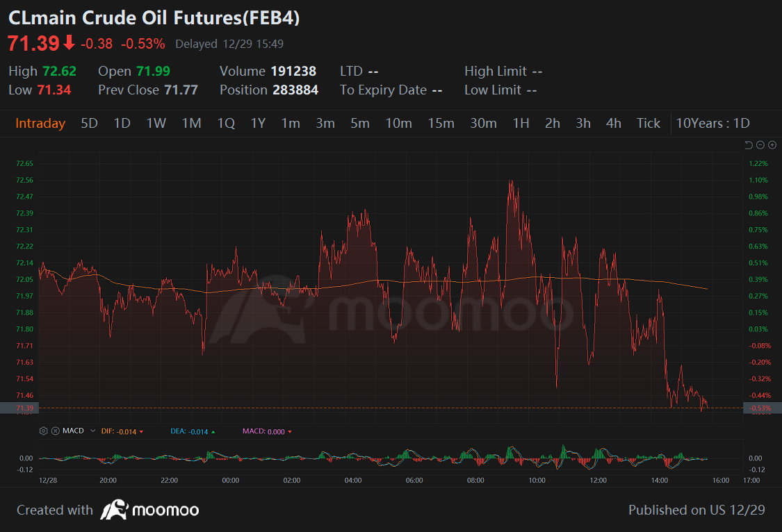The height and width of the screenshot is (532, 782).
Task: Select the 4h interval tab
Action: (613, 123)
